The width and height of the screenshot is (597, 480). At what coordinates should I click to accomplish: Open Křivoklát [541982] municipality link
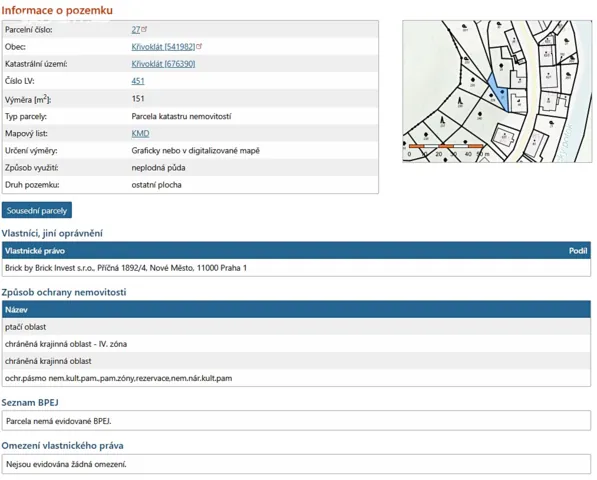[163, 47]
